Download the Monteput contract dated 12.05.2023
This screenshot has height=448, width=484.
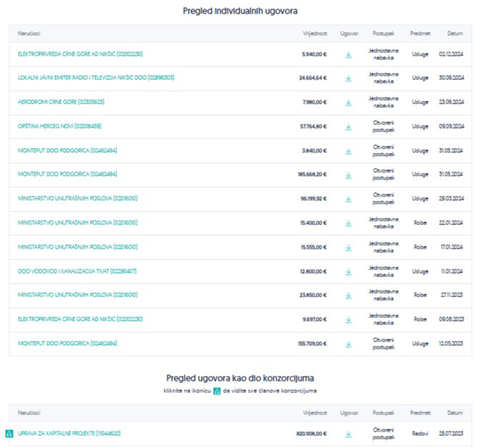point(348,344)
